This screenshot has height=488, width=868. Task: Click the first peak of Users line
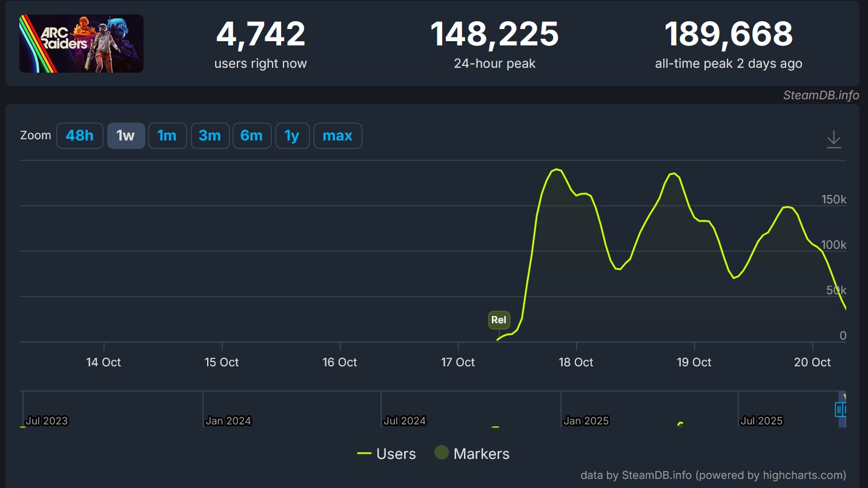[x=555, y=170]
